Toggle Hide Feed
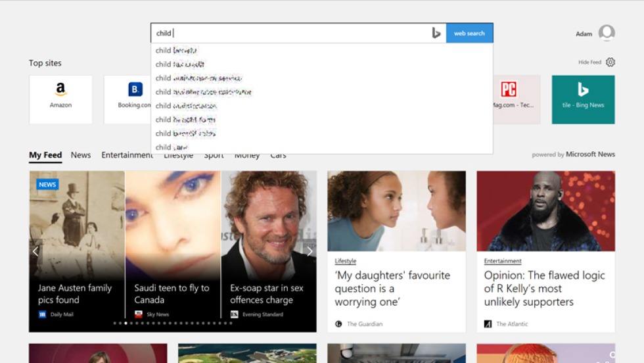The height and width of the screenshot is (363, 644). (589, 62)
